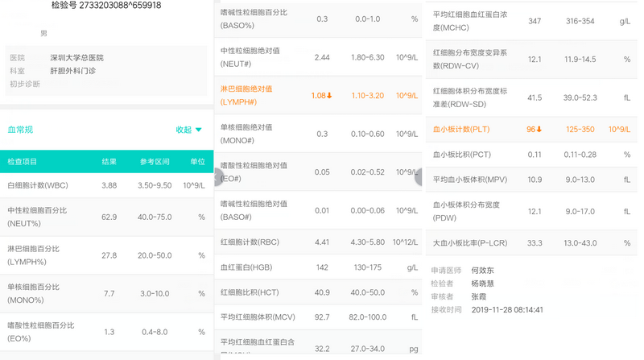Click the WBC result value 3.88
This screenshot has width=644, height=360.
(109, 185)
